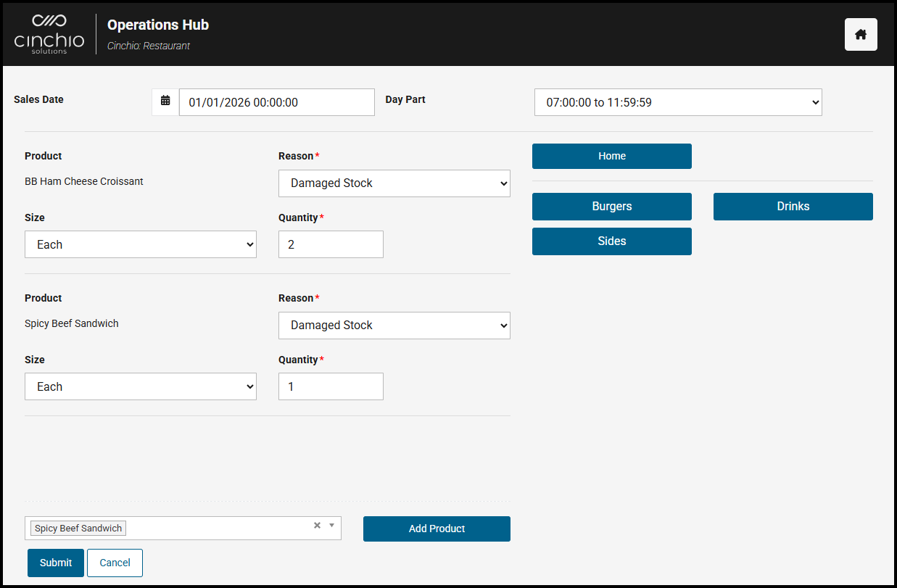Click the home icon in header

coord(861,35)
